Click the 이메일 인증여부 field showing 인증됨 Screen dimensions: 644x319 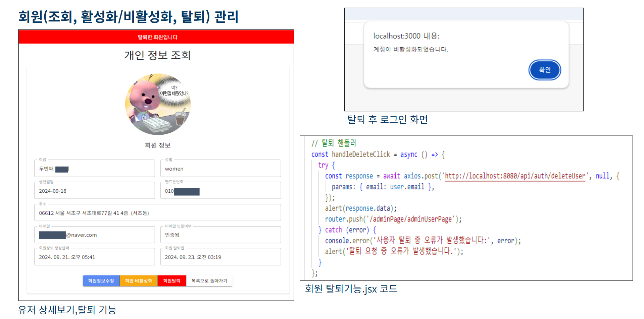pyautogui.click(x=220, y=235)
